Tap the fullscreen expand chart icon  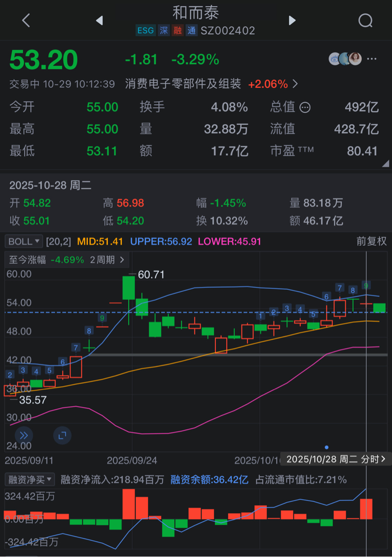(62, 435)
